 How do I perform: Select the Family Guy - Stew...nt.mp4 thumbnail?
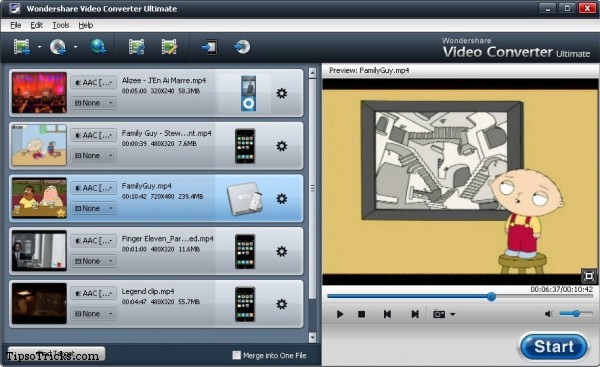(39, 145)
